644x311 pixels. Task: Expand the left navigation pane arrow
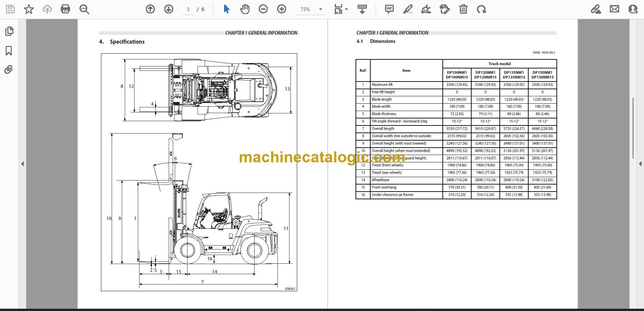[x=22, y=164]
